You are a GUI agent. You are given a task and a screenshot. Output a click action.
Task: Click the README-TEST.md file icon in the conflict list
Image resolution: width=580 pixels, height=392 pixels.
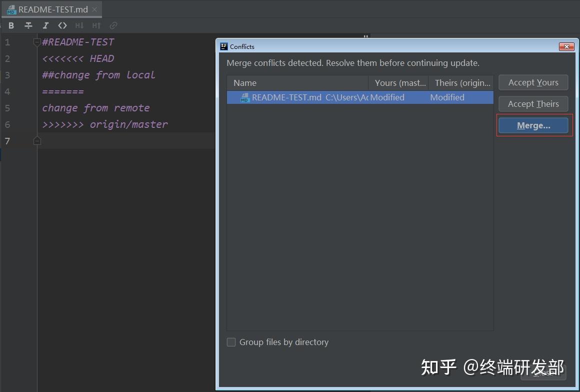point(245,97)
